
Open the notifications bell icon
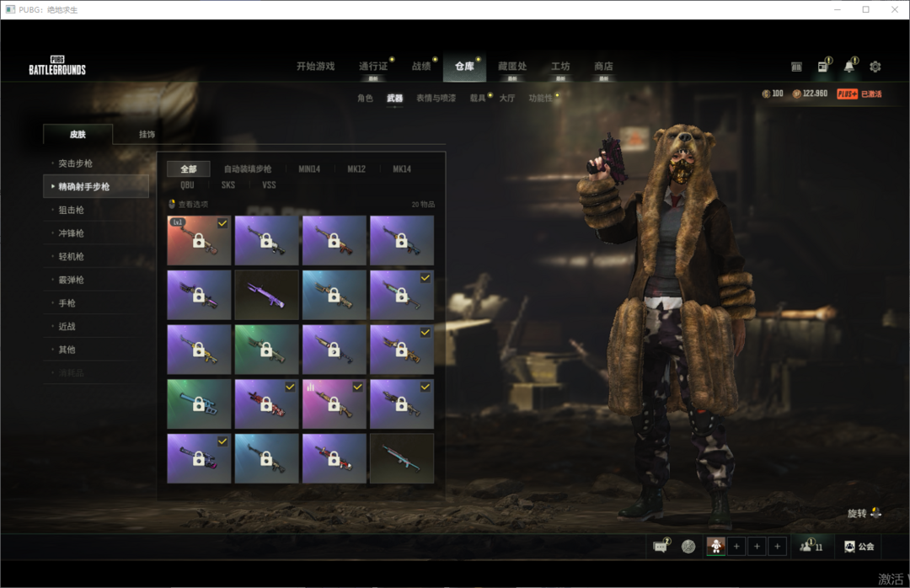pos(849,67)
